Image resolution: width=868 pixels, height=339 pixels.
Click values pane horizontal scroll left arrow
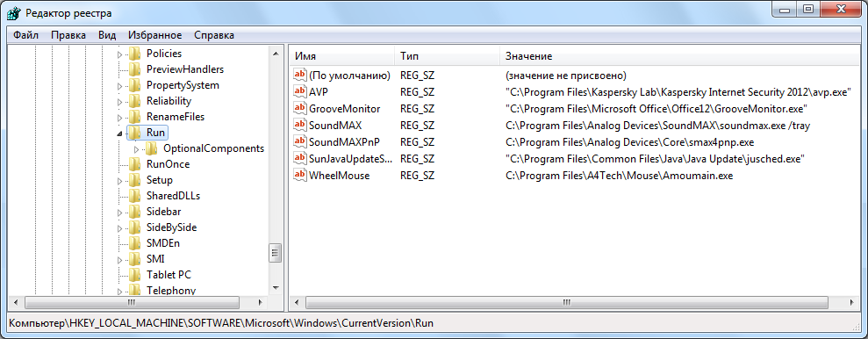[x=296, y=302]
